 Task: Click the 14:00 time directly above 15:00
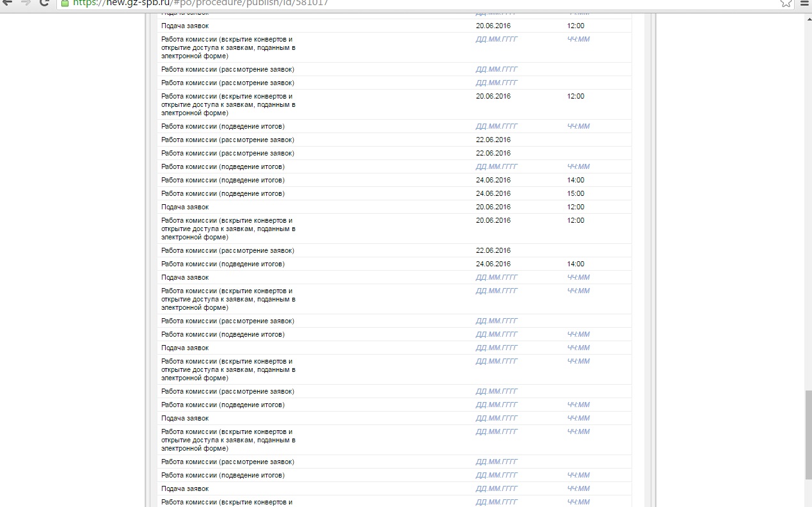pos(575,180)
